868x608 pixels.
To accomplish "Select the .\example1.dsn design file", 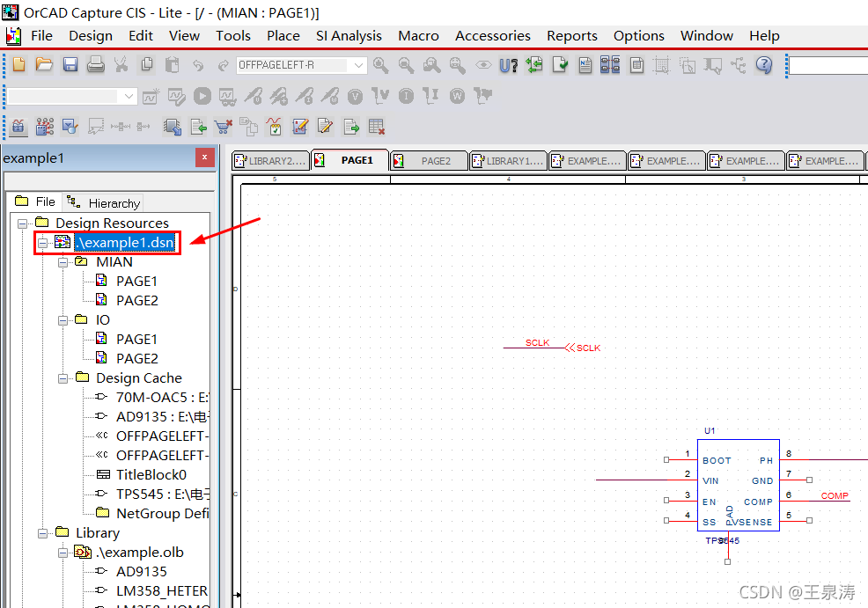I will 123,242.
